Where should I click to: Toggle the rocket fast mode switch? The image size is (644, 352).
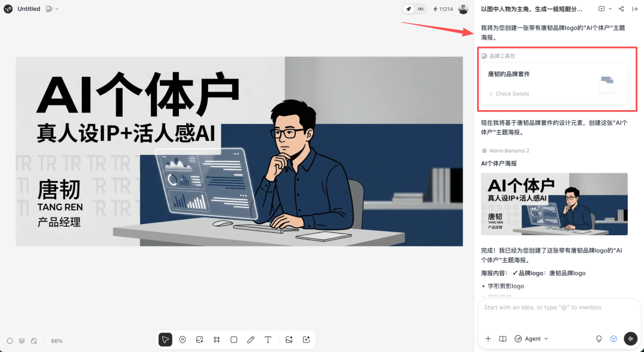click(x=408, y=9)
